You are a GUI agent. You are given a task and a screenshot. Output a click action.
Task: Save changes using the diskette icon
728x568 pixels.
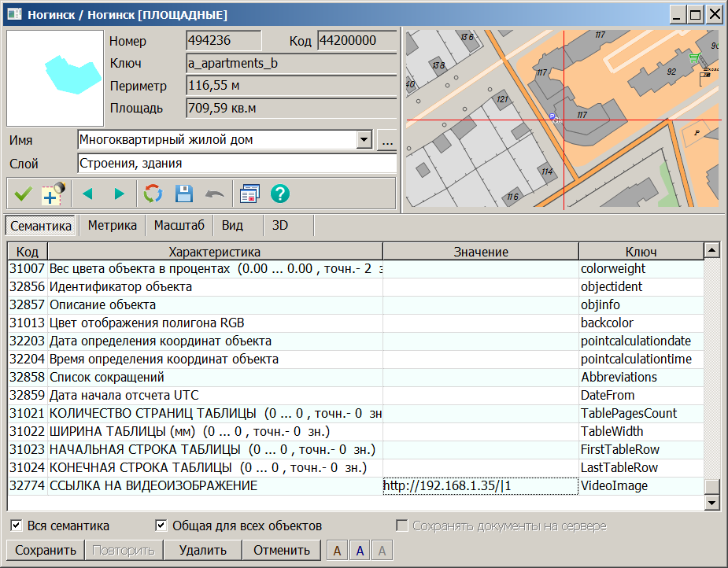tap(183, 194)
